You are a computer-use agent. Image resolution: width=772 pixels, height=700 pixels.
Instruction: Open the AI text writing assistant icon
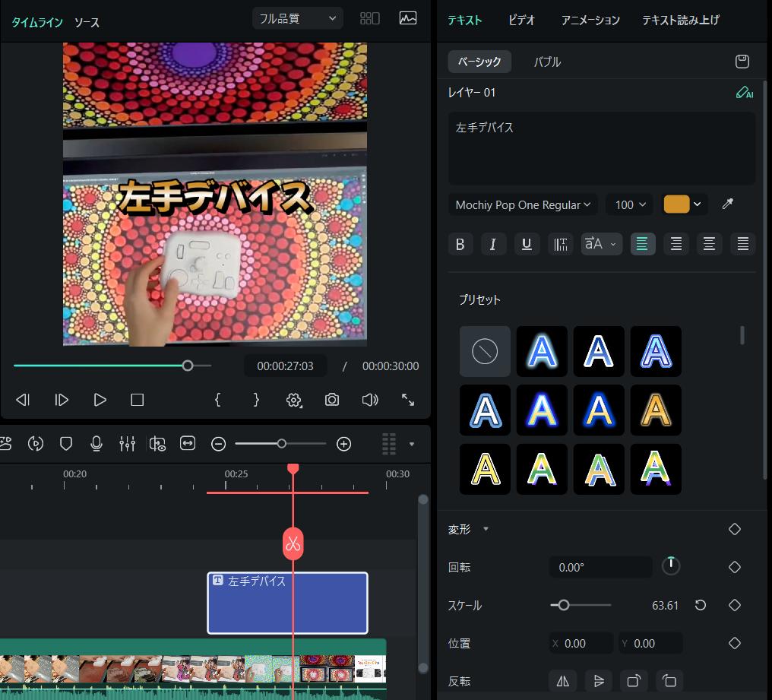pyautogui.click(x=744, y=92)
